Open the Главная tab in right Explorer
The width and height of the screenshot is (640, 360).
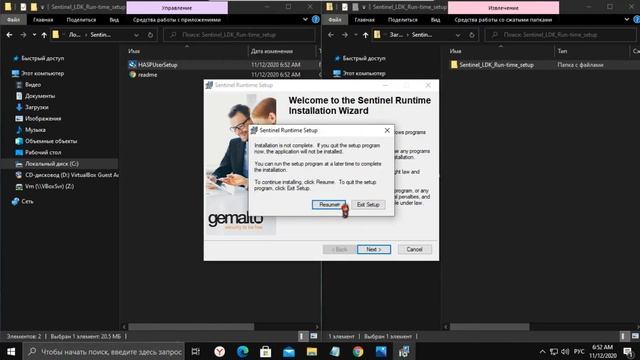(x=364, y=20)
